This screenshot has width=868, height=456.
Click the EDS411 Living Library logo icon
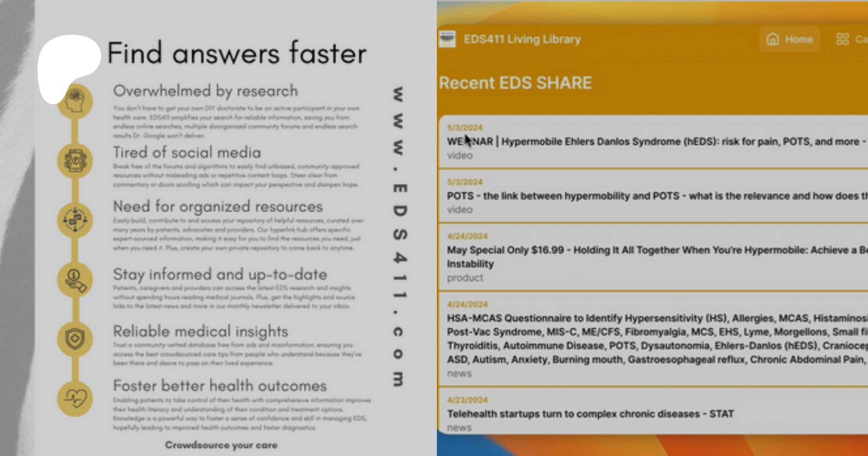coord(447,39)
